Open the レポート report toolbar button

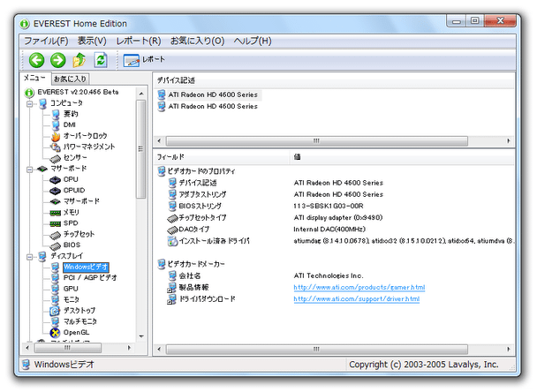pos(144,60)
